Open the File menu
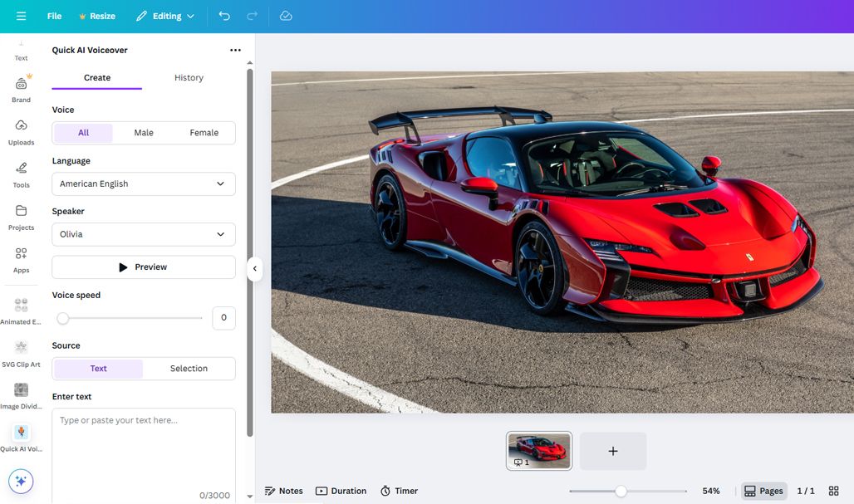This screenshot has height=504, width=854. tap(54, 16)
